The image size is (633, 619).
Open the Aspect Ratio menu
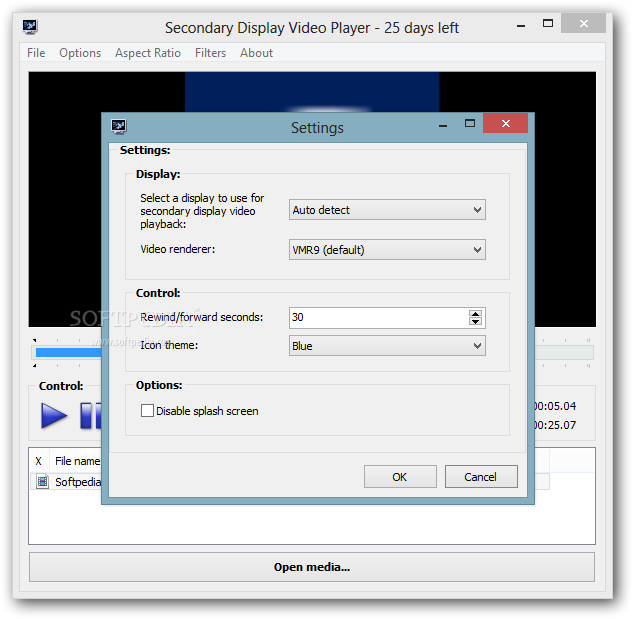148,53
